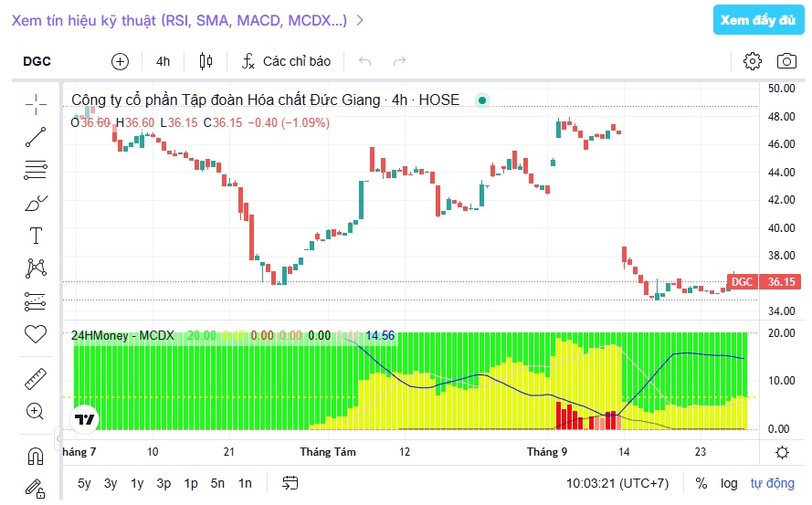Image resolution: width=812 pixels, height=505 pixels.
Task: Select the 5y time range
Action: (84, 483)
